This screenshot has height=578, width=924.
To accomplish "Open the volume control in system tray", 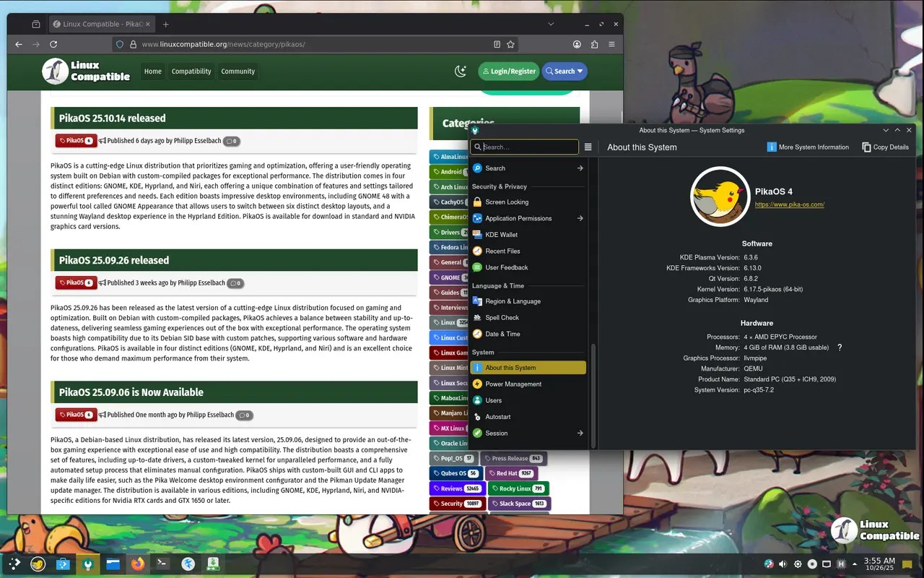I will 783,564.
